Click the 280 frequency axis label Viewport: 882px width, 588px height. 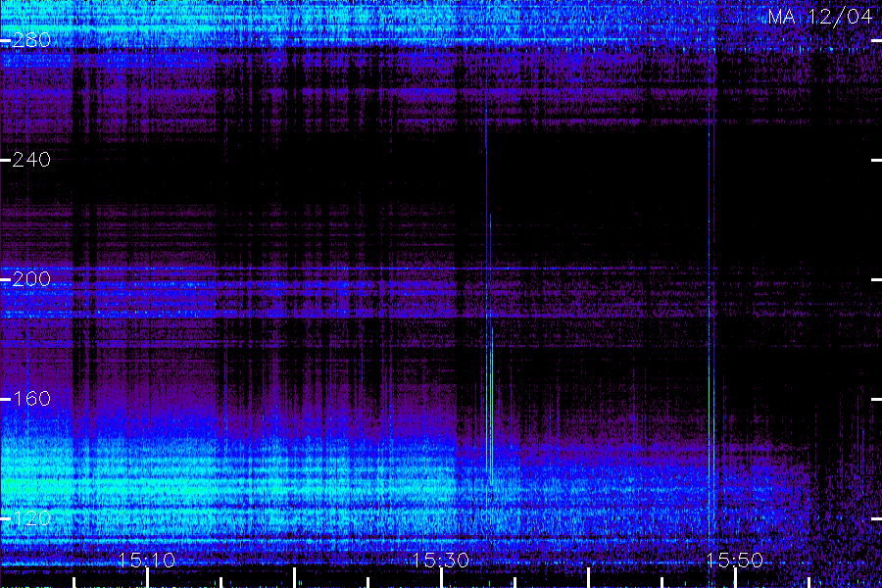coord(31,40)
